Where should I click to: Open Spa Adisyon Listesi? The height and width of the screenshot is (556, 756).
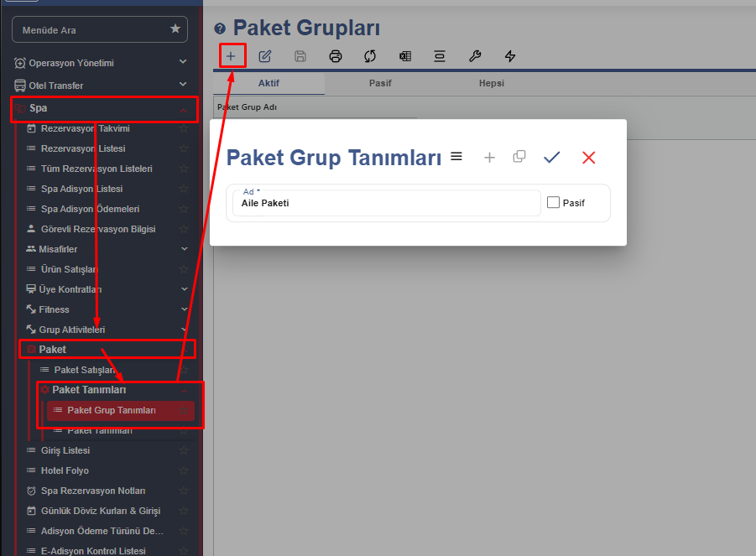click(81, 189)
